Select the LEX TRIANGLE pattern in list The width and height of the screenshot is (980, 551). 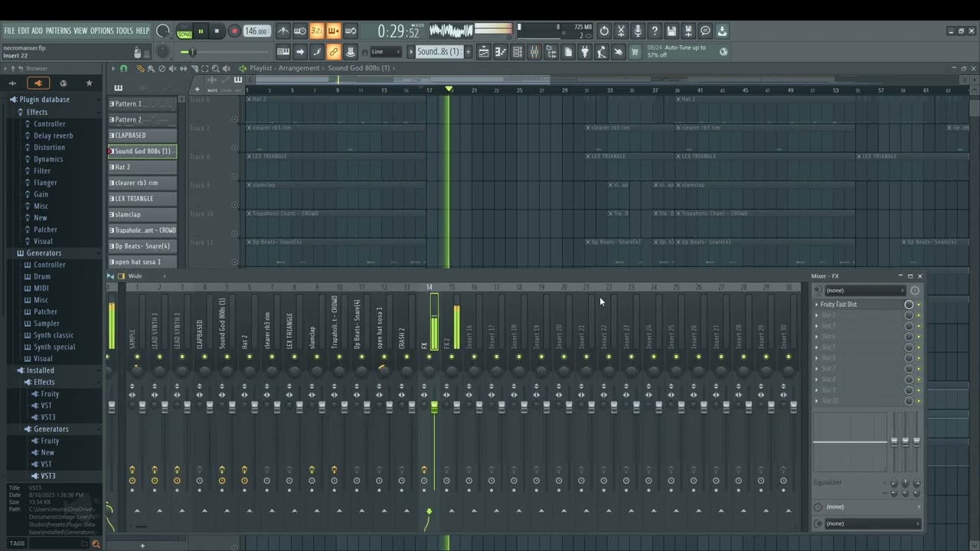pyautogui.click(x=142, y=199)
